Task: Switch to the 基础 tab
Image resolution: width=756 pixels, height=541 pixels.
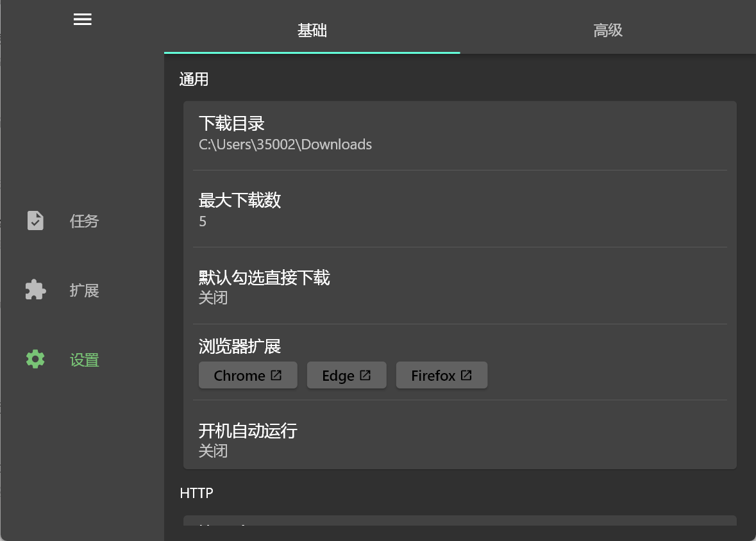Action: click(x=312, y=27)
